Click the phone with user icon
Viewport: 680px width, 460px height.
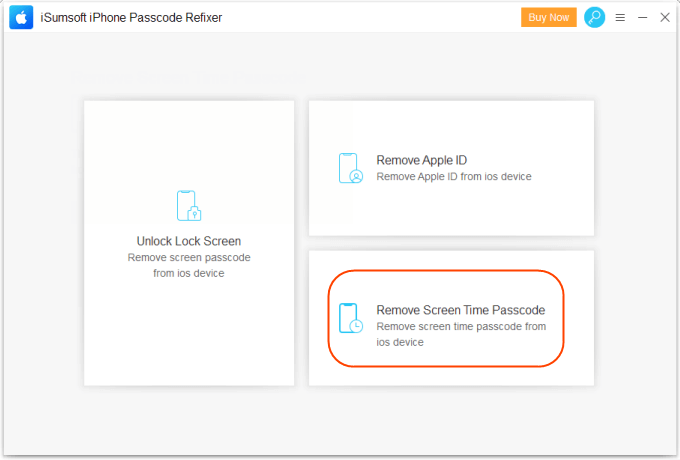(x=350, y=168)
